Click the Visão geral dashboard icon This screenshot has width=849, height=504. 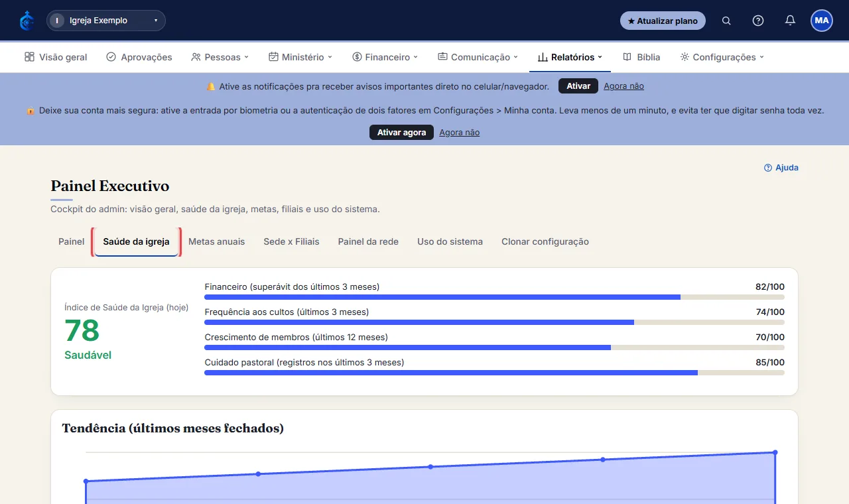(29, 57)
